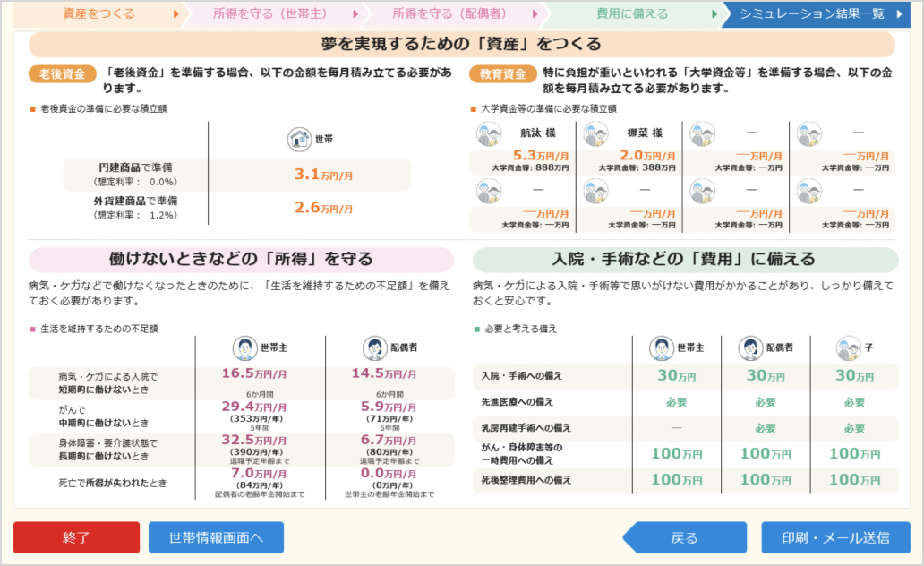
Task: Click the 2.0万円/月 amount for 椰菜
Action: (x=647, y=156)
